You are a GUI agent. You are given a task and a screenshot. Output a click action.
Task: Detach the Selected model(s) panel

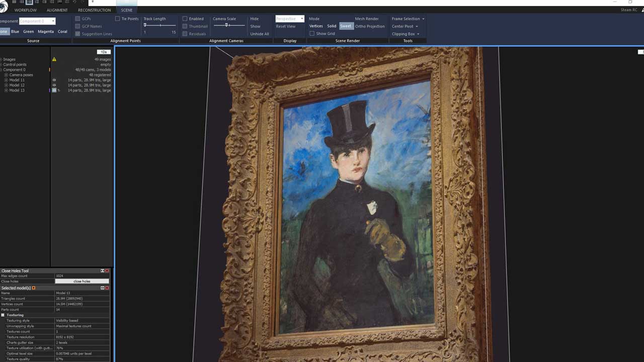coord(102,288)
